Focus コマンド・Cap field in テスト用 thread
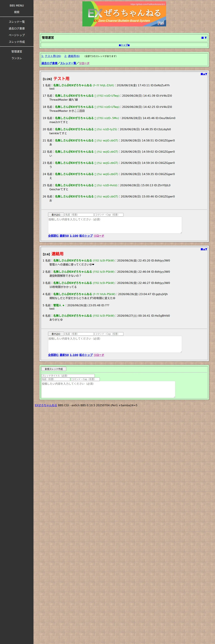Screen dimensions: 215x644 pos(109,215)
